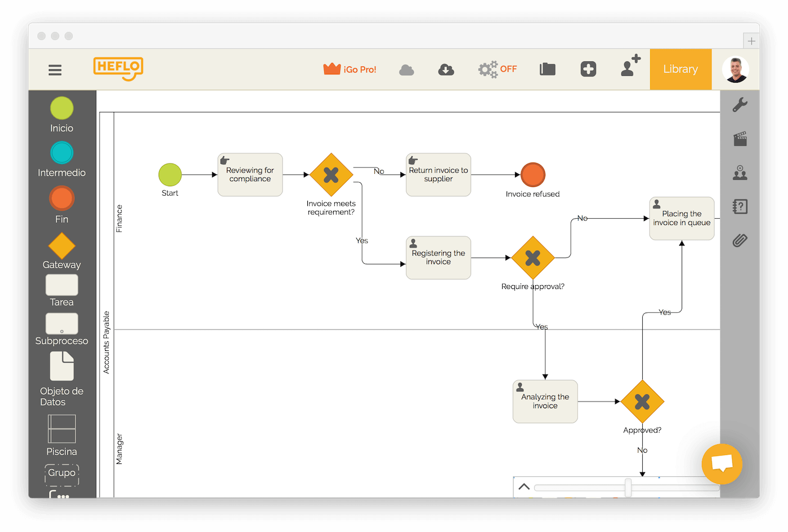
Task: Click the grey cloud save icon
Action: 406,70
